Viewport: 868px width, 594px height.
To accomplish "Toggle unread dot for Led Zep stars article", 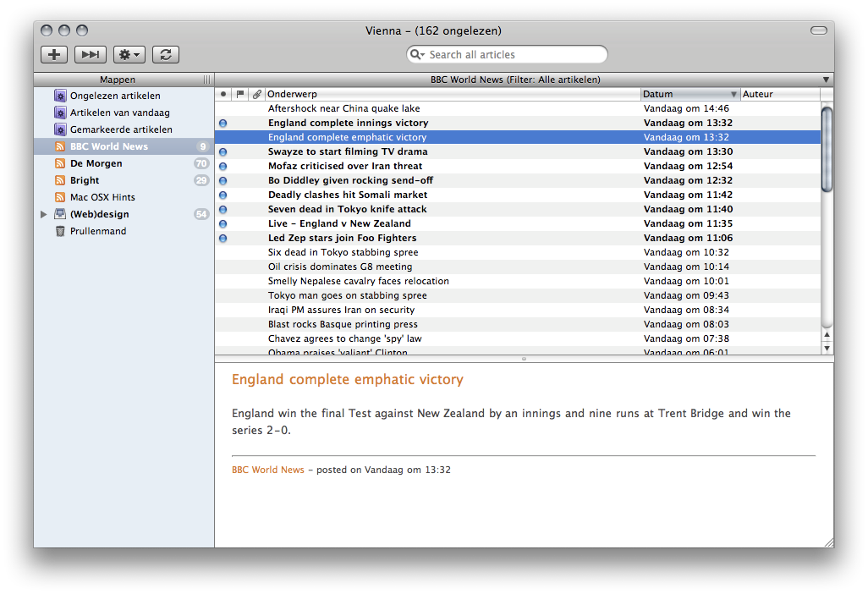I will pyautogui.click(x=223, y=238).
